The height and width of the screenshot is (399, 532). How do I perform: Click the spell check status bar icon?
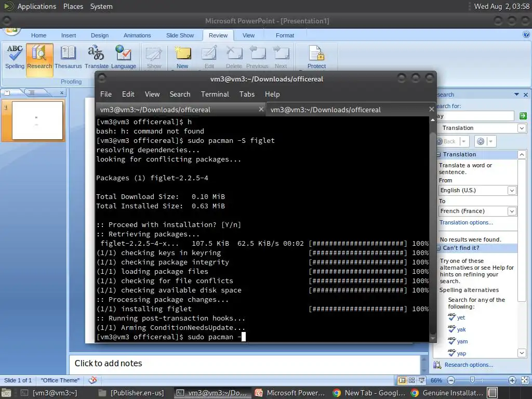click(92, 380)
